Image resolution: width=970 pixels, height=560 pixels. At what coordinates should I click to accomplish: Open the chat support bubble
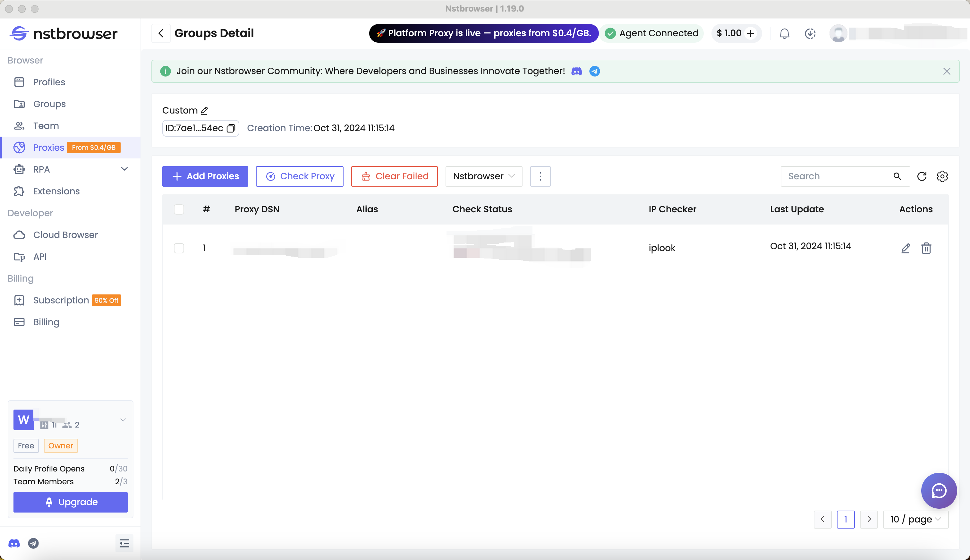click(x=938, y=490)
